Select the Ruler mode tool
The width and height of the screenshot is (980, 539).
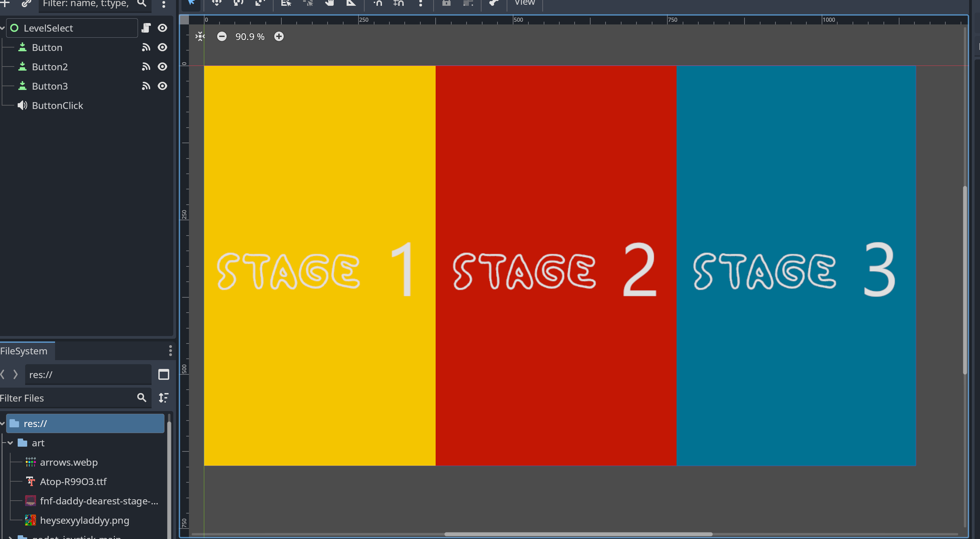click(x=351, y=3)
